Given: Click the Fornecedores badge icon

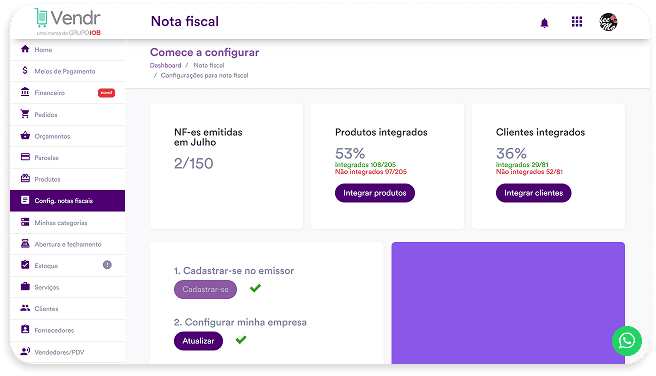Looking at the screenshot, I should tap(25, 330).
